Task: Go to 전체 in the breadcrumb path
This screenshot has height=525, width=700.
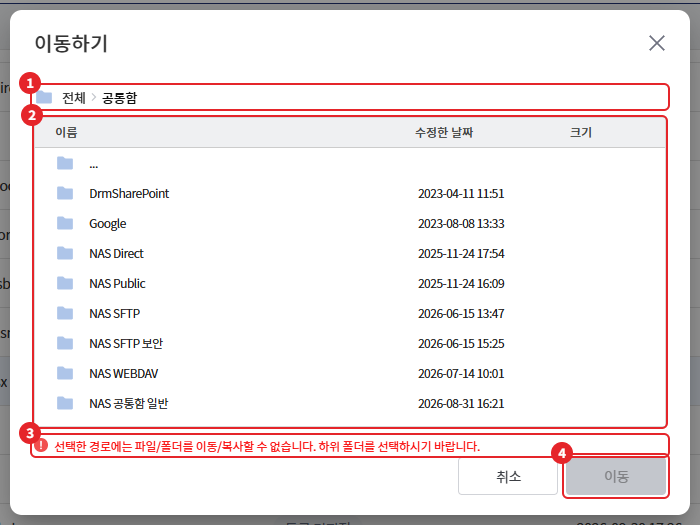Action: (74, 98)
